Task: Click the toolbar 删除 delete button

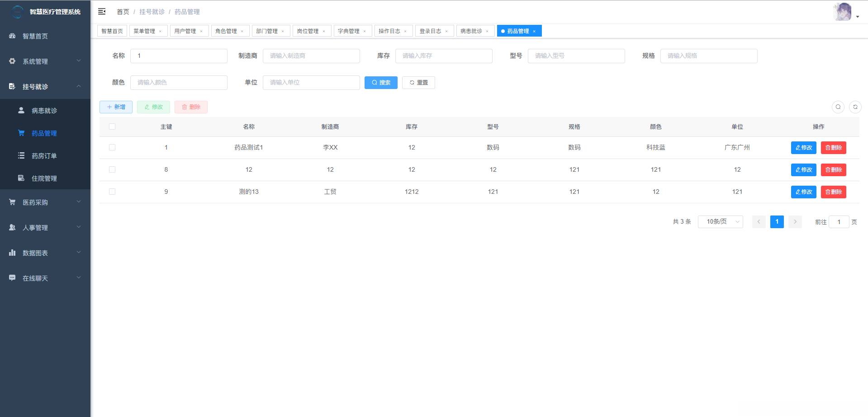Action: point(191,107)
